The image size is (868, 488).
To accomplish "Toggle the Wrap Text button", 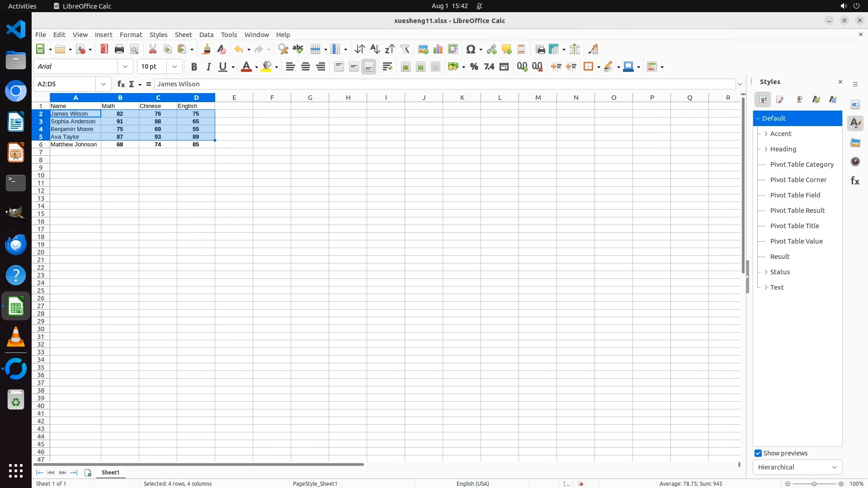I will (387, 67).
